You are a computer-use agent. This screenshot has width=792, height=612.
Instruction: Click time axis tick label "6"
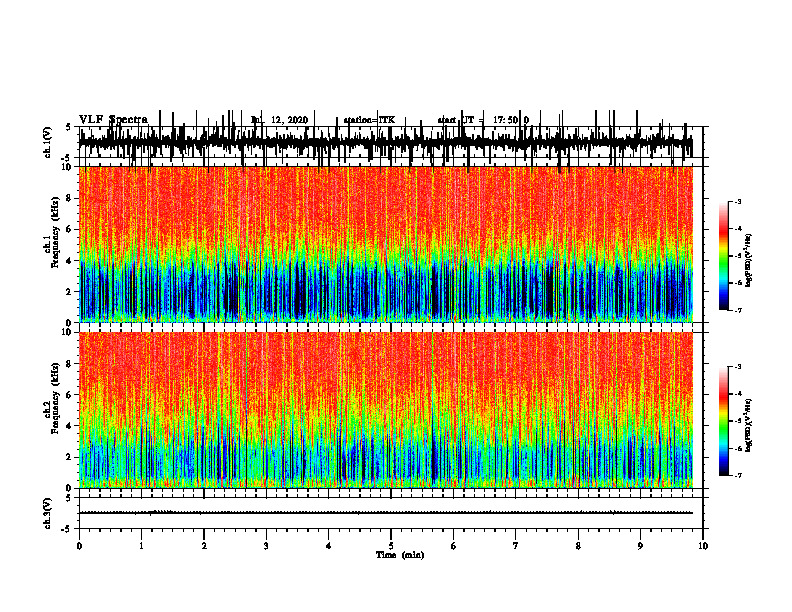pyautogui.click(x=454, y=546)
